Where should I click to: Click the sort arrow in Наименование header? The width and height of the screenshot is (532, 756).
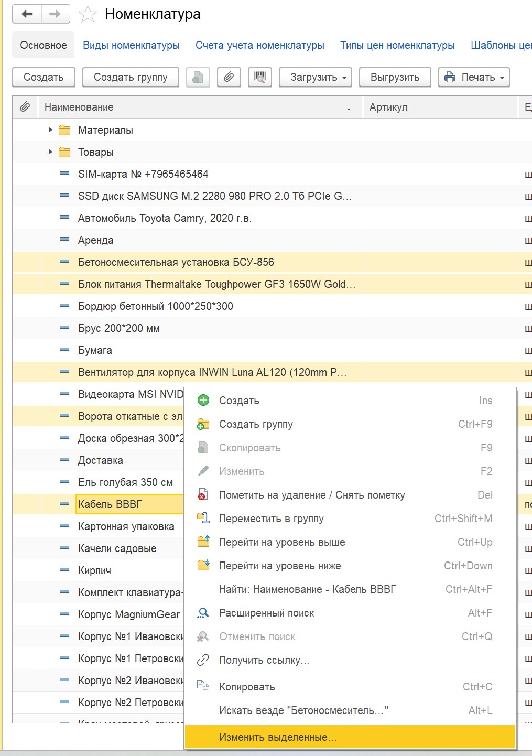click(x=349, y=107)
